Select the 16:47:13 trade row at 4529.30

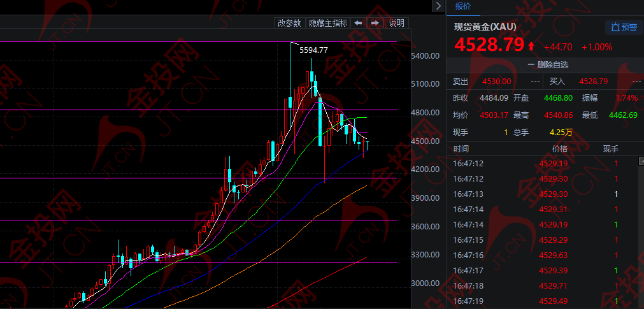(542, 194)
